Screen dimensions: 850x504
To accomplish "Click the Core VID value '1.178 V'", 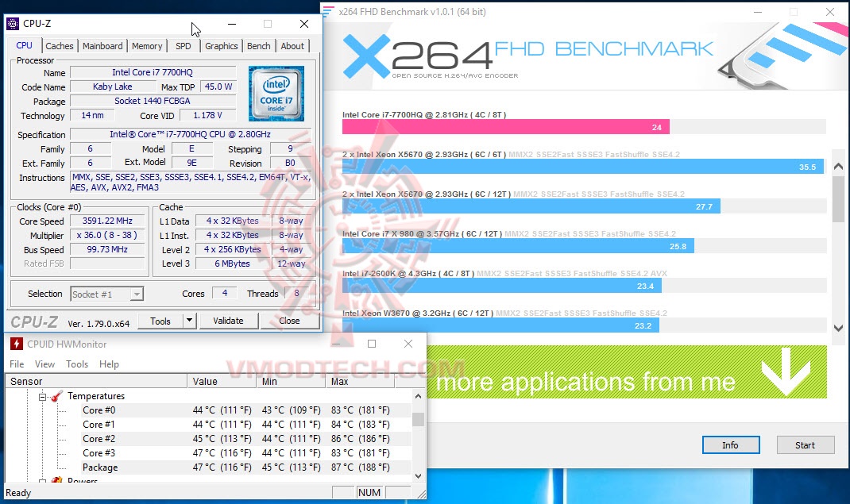I will (x=207, y=115).
